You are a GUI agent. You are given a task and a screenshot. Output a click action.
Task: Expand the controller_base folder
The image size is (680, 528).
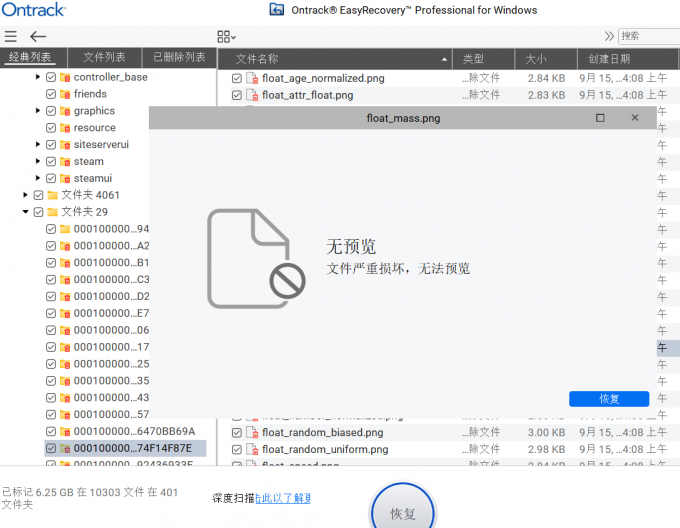(38, 77)
